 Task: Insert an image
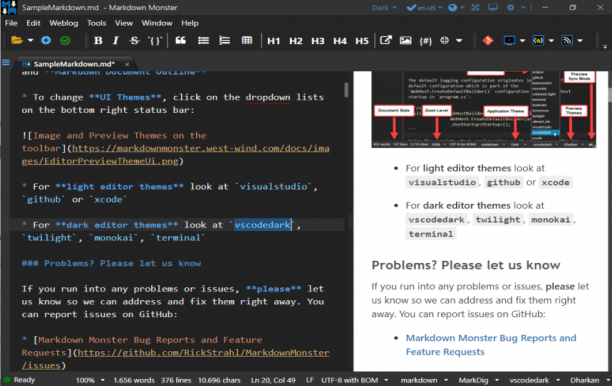pos(406,40)
